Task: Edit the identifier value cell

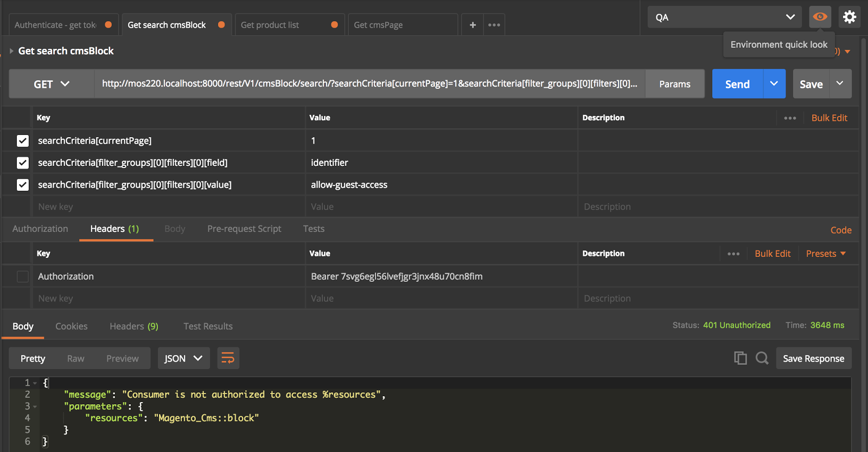Action: (441, 163)
